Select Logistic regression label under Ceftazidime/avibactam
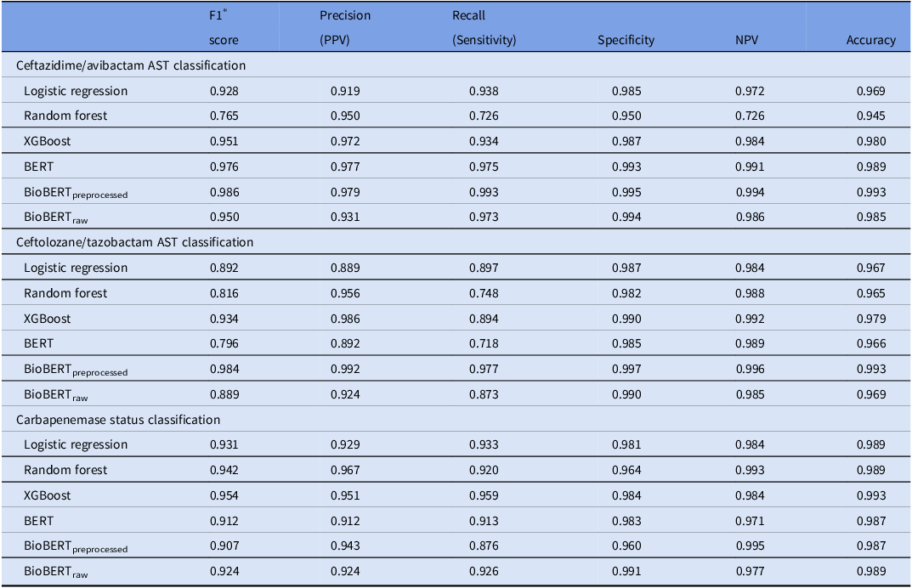The image size is (912, 588). point(76,91)
